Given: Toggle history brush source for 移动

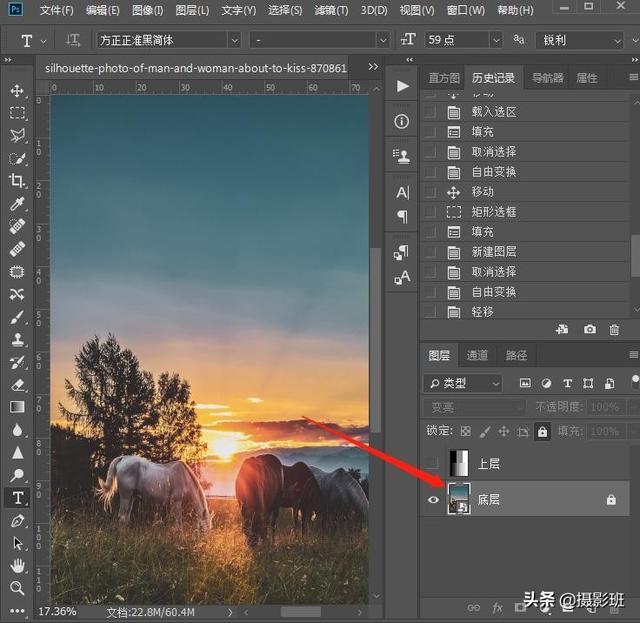Looking at the screenshot, I should [x=430, y=192].
